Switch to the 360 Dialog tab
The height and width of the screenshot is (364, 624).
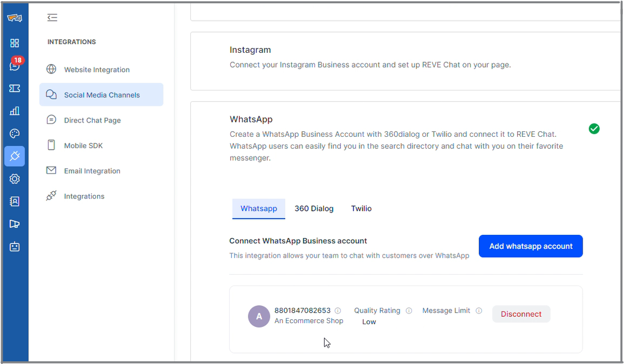point(314,209)
